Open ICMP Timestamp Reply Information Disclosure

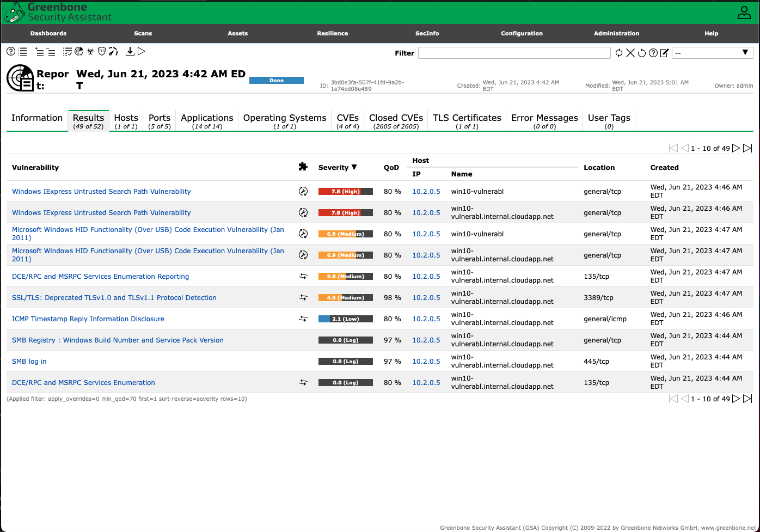pyautogui.click(x=88, y=319)
